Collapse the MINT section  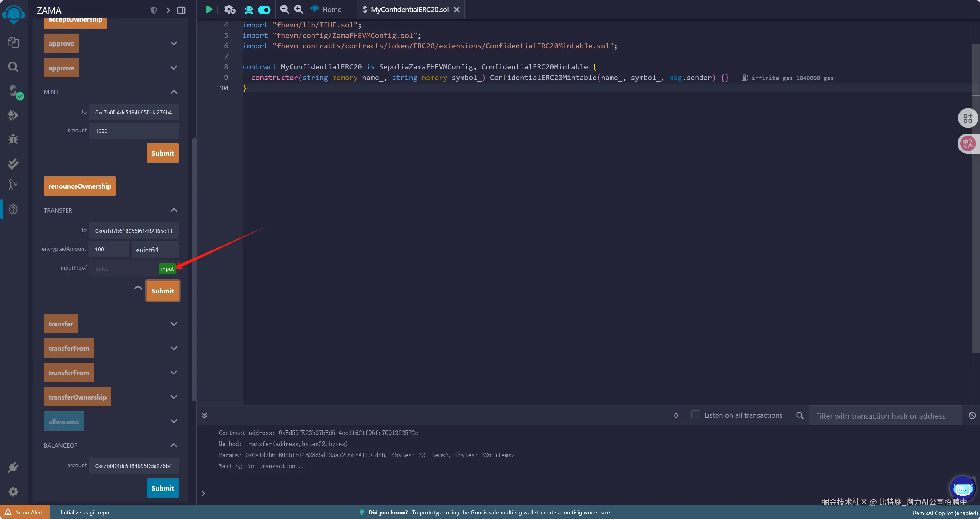tap(174, 92)
